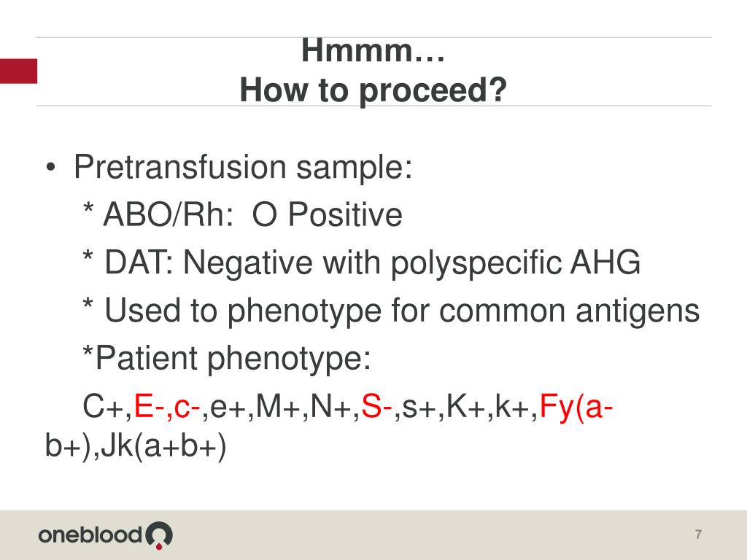
Task: Click the "Patient phenotype:" label
Action: coord(233,359)
